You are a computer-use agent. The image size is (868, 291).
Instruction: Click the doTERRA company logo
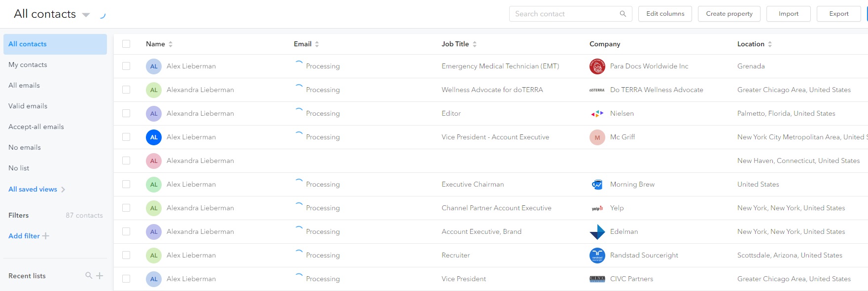[597, 90]
